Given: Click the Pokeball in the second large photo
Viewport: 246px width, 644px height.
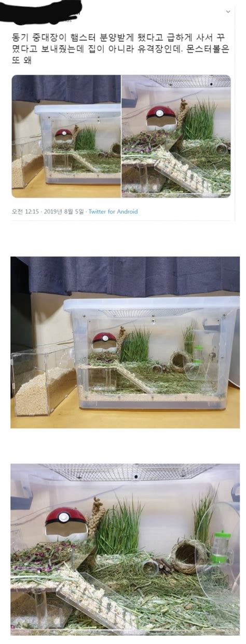Looking at the screenshot, I should click(104, 342).
